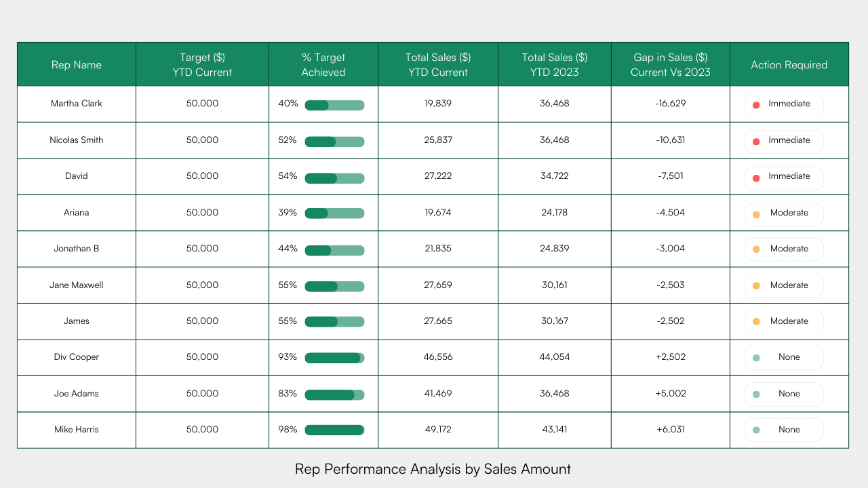Open the Rep Name column header
Viewport: 868px width, 488px height.
click(76, 64)
